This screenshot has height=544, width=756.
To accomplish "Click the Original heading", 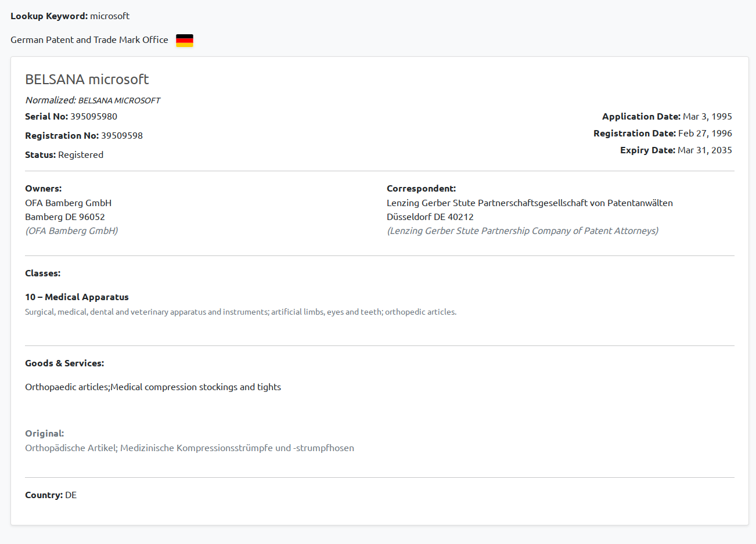I will (44, 433).
